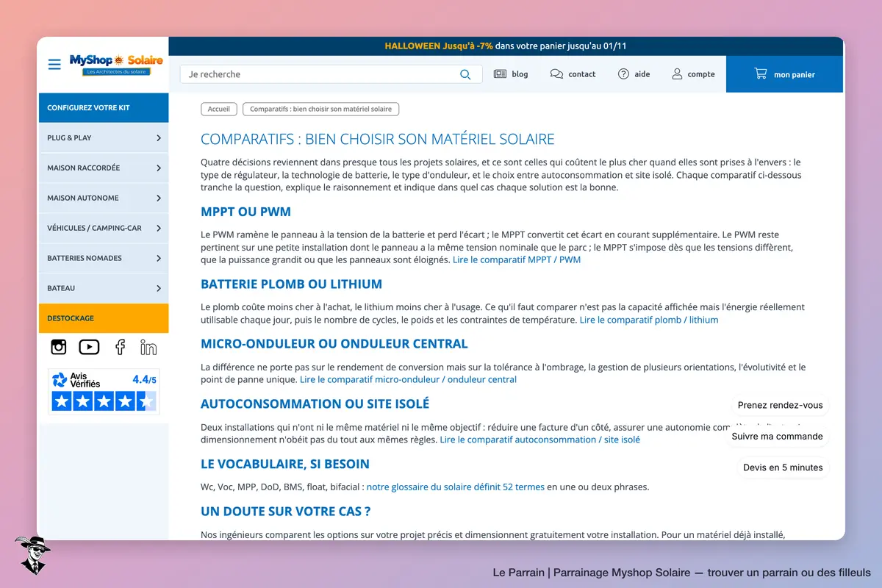Open the glossaire du solaire link
The height and width of the screenshot is (588, 882).
click(x=456, y=487)
